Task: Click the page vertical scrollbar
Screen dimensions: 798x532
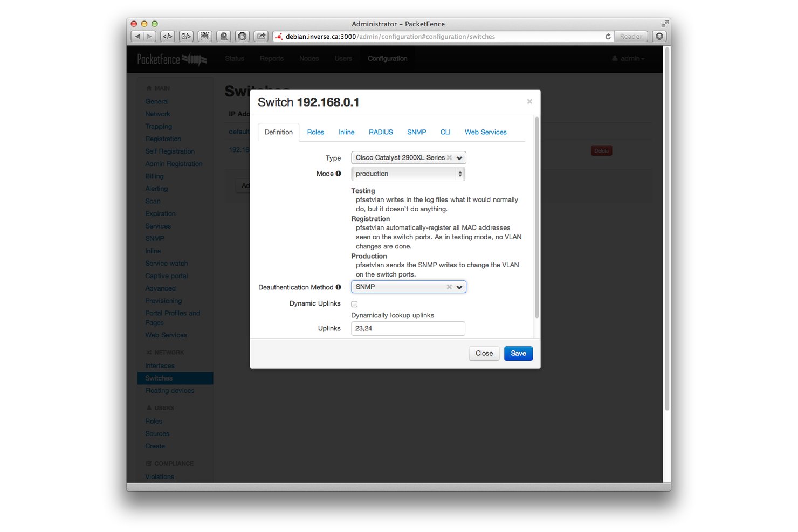Action: 667,229
